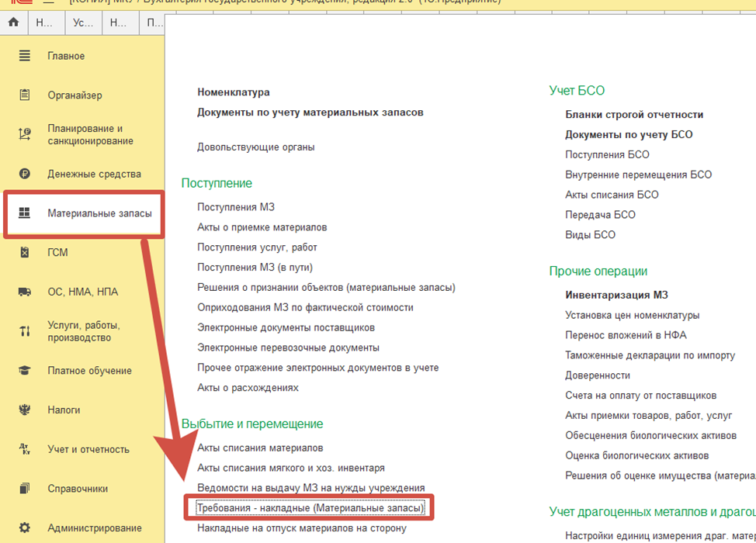Open the Учет и отчетность section

click(x=88, y=450)
